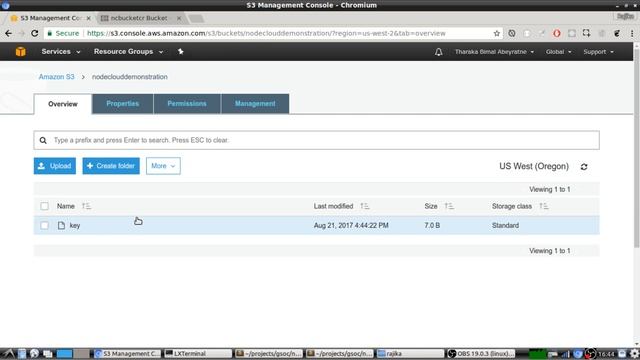Sort by the Last modified column sort icon
This screenshot has width=640, height=360.
point(364,206)
